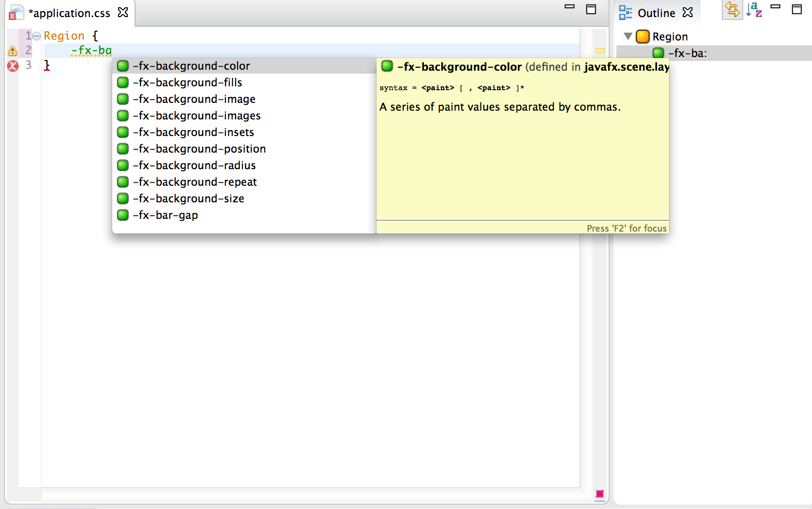Screen dimensions: 812x509
Task: Click the application.css file icon
Action: click(16, 13)
